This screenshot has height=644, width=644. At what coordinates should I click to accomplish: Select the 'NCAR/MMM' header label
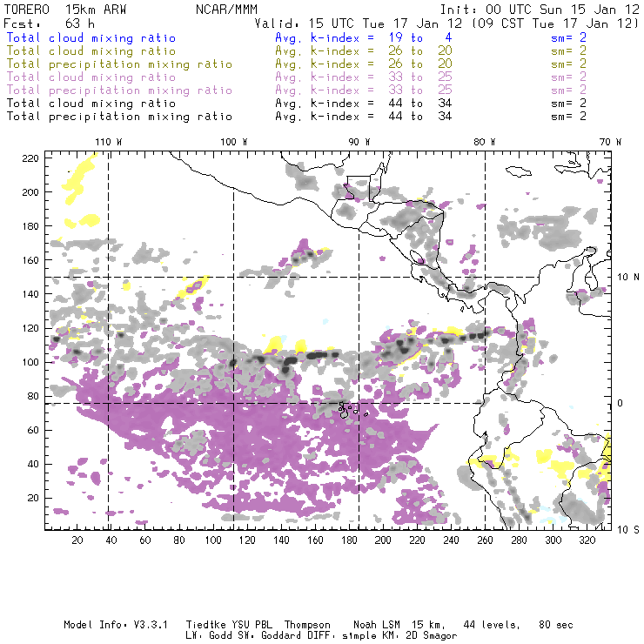tap(226, 10)
